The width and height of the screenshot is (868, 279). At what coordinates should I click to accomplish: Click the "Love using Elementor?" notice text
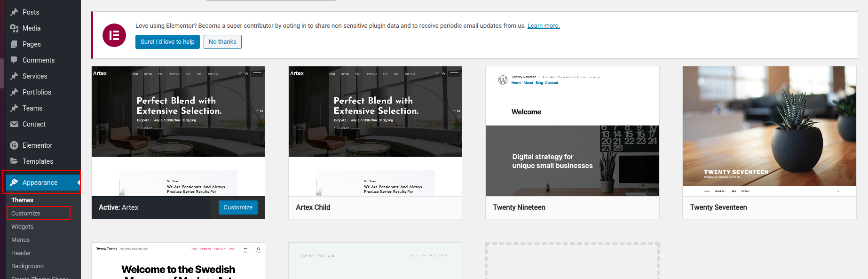(x=331, y=26)
